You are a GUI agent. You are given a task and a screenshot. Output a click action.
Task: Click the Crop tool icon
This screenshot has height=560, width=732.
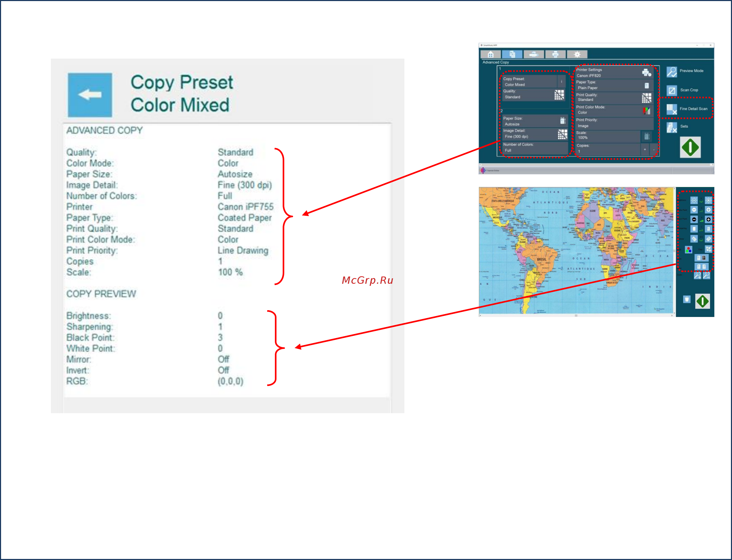[x=709, y=249]
